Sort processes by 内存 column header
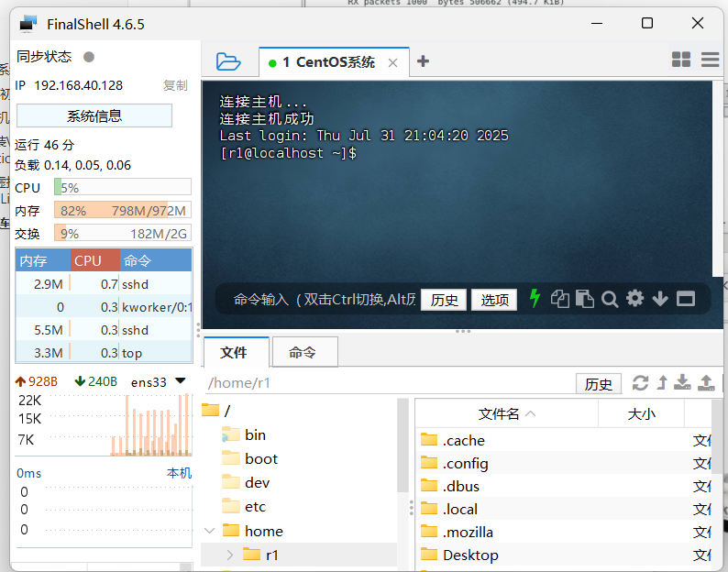The width and height of the screenshot is (728, 572). click(x=43, y=260)
